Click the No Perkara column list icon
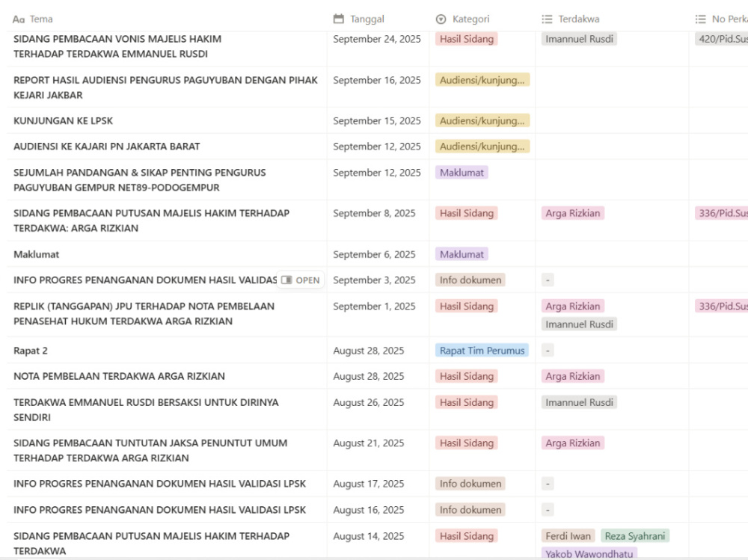Viewport: 748px width, 560px height. pos(700,19)
